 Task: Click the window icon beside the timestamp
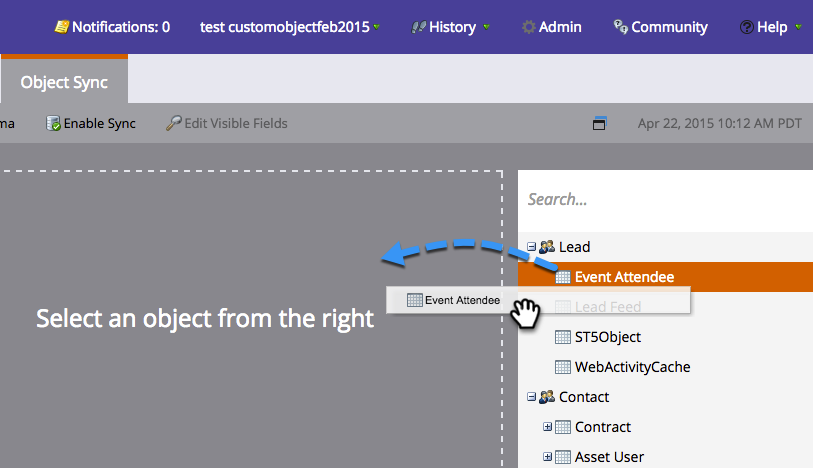point(599,123)
